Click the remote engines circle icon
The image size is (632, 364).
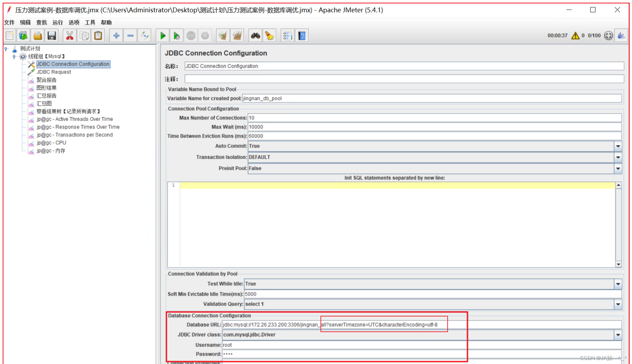coord(608,36)
